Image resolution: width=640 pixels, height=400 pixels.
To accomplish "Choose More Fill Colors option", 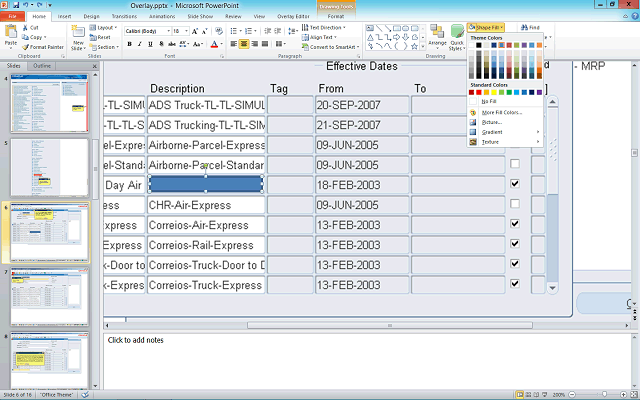I will pyautogui.click(x=503, y=112).
